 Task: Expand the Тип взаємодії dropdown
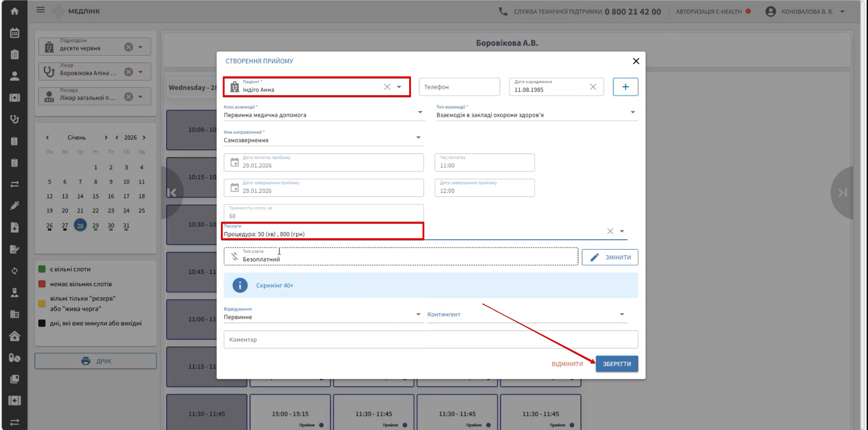click(x=632, y=113)
